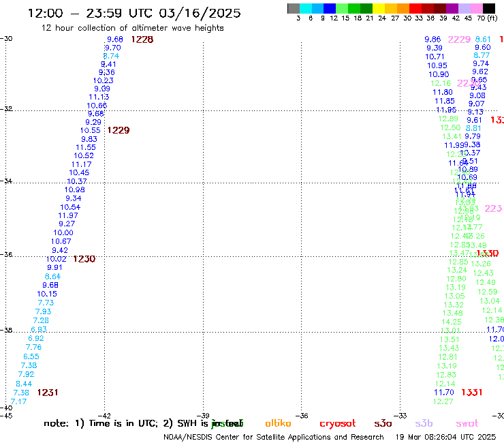Click the wave height value 9.74
The height and width of the screenshot is (443, 504).
[x=481, y=63]
